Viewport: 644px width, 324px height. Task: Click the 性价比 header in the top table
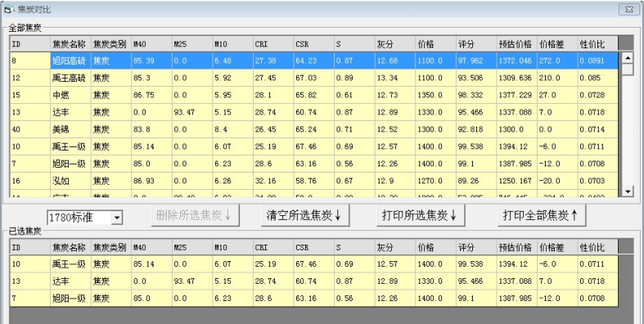tap(598, 44)
